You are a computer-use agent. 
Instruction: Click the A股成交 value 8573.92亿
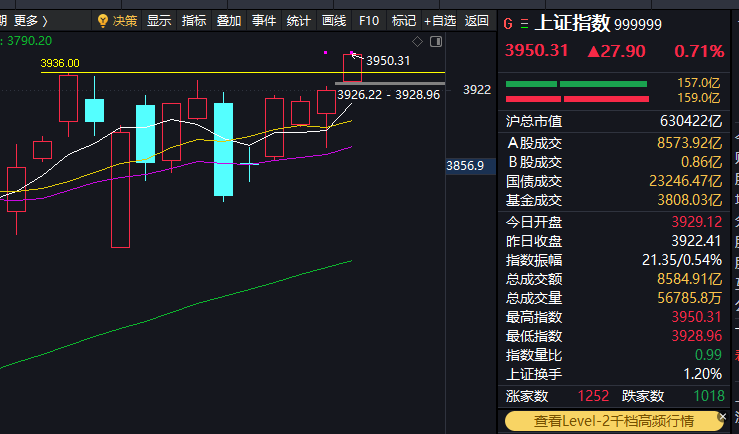pyautogui.click(x=690, y=143)
